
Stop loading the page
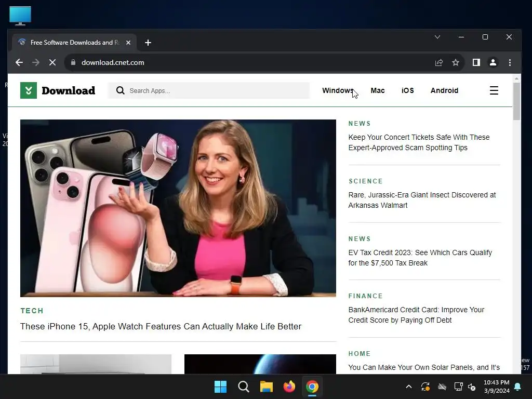click(x=52, y=62)
